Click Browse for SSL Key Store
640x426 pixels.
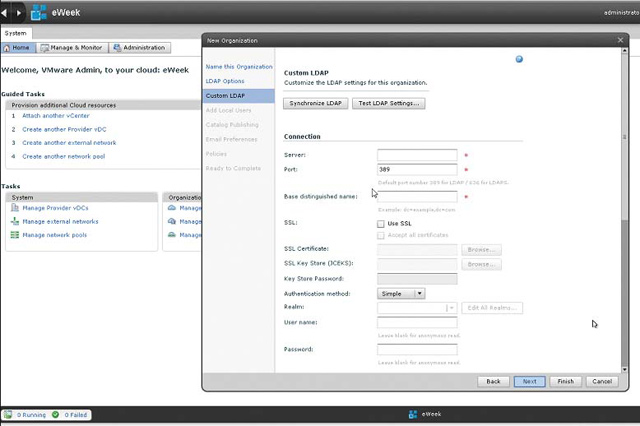click(482, 264)
